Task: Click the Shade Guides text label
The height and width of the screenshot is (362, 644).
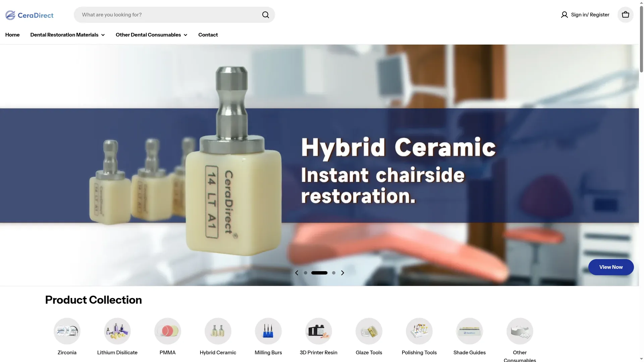Action: coord(470,353)
